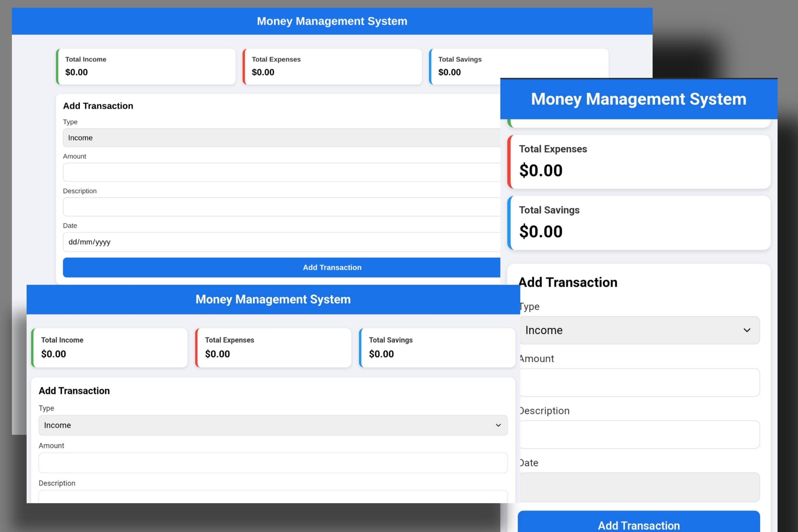The height and width of the screenshot is (532, 798).
Task: Click dropdown chevron in bottom-left window's Type field
Action: tap(498, 425)
